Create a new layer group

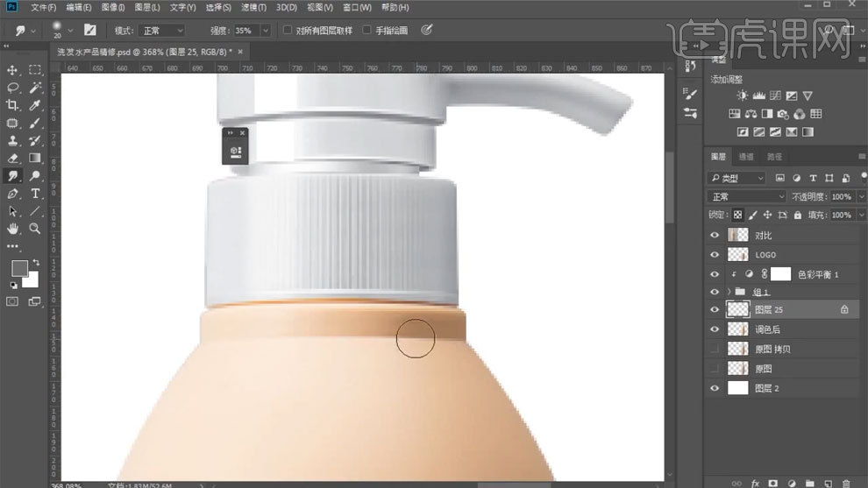[810, 483]
